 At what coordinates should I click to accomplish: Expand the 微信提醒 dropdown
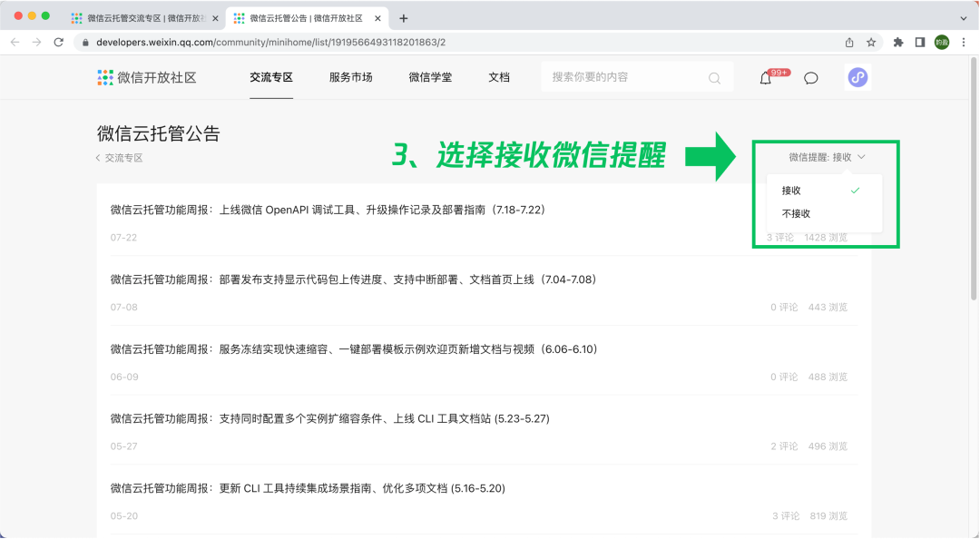(x=827, y=157)
